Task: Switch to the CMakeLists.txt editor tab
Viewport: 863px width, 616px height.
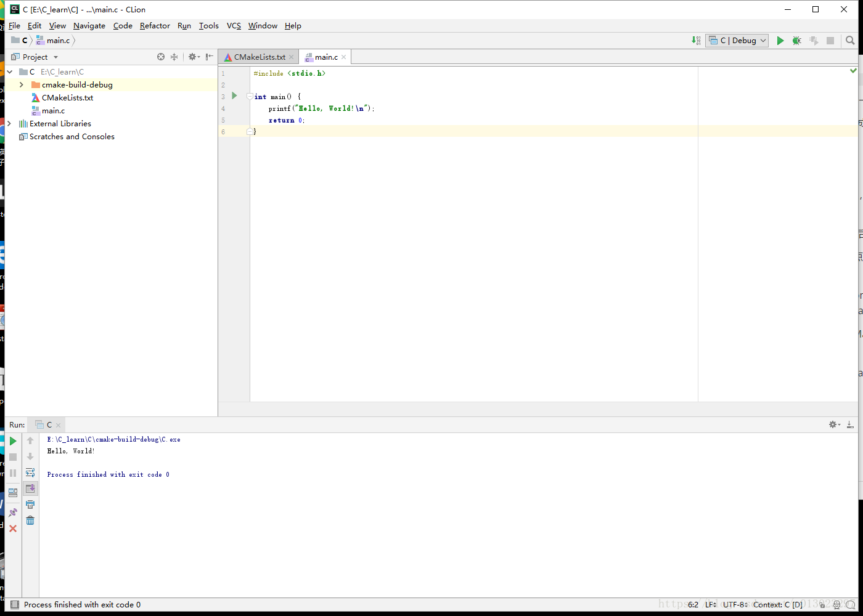Action: pyautogui.click(x=259, y=57)
